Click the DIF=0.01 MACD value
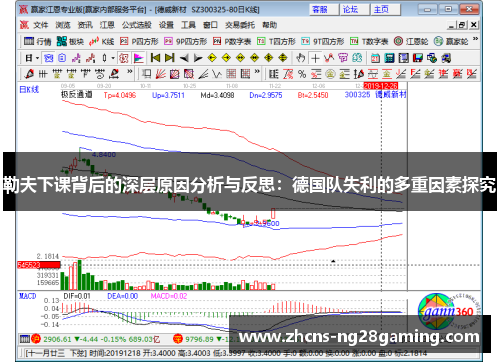This screenshot has height=362, width=500. (77, 296)
